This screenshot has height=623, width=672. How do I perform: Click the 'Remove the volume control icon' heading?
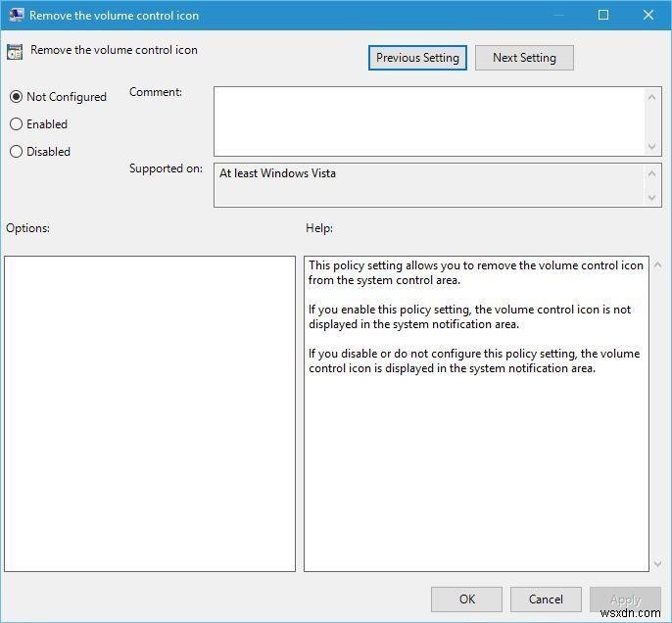tap(114, 50)
